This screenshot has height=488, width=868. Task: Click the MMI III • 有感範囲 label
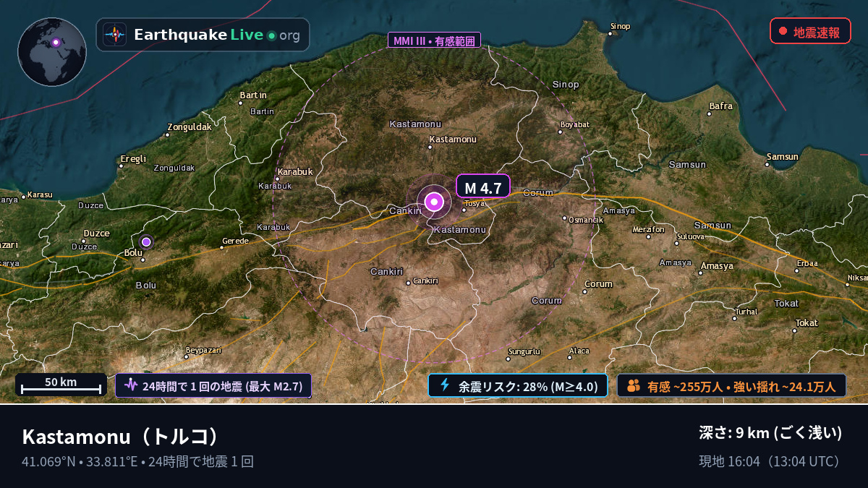[x=435, y=40]
